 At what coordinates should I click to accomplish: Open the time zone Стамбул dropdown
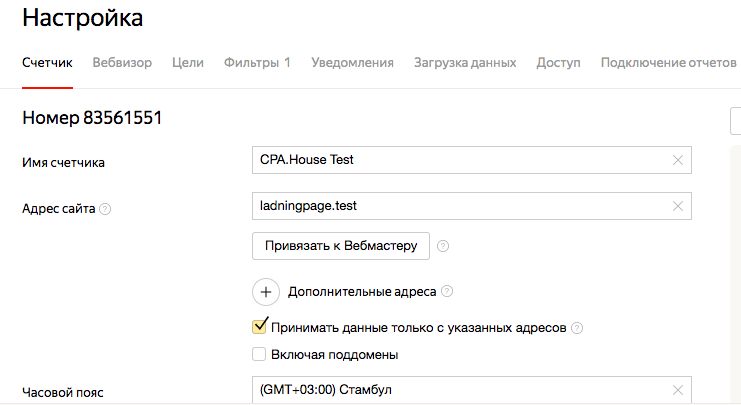pos(460,390)
